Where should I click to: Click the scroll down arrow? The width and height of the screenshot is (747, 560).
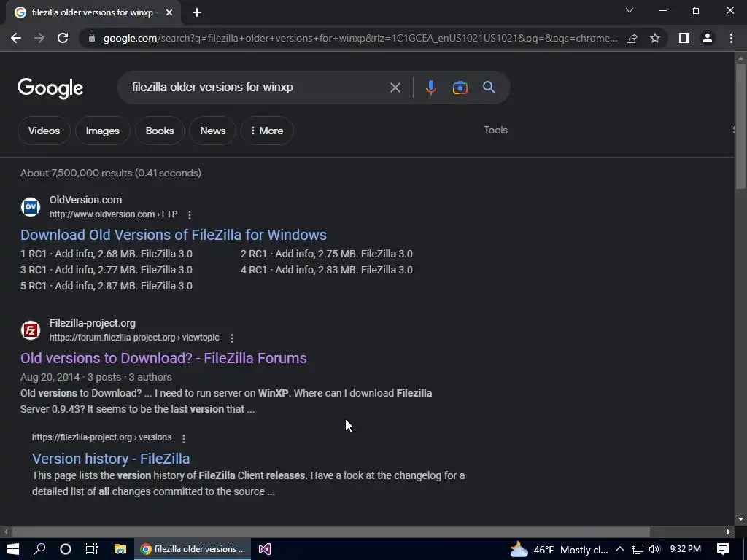[740, 519]
